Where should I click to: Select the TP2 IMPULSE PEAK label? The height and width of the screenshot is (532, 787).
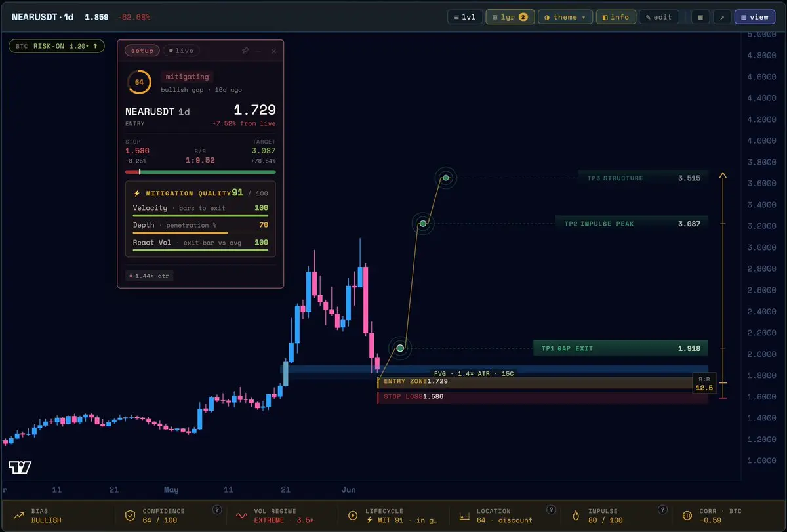point(632,224)
